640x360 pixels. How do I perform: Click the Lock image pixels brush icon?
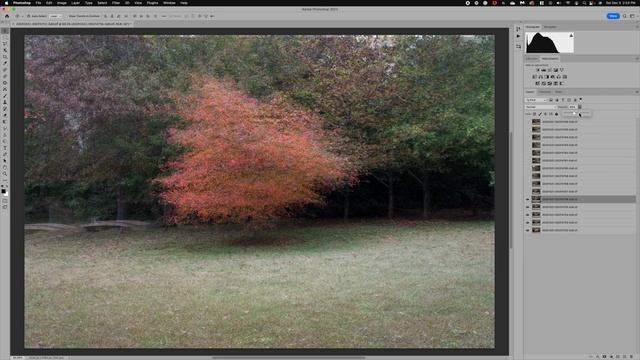click(540, 114)
